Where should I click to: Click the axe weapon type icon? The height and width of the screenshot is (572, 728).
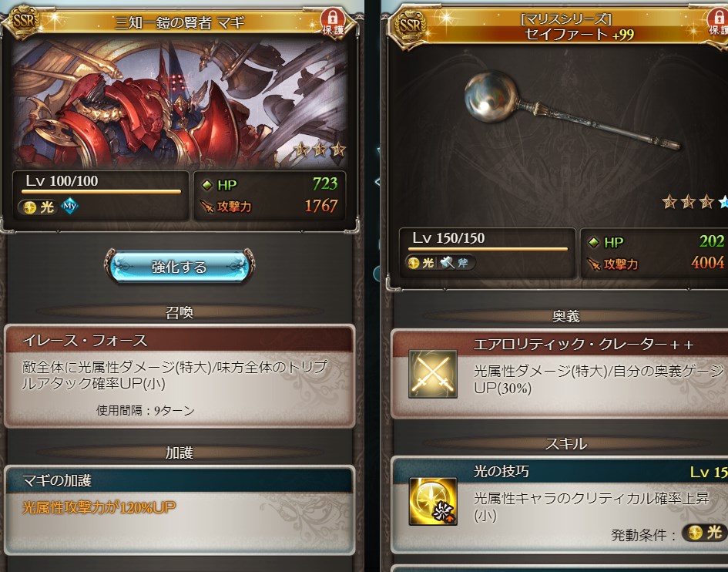tap(447, 263)
